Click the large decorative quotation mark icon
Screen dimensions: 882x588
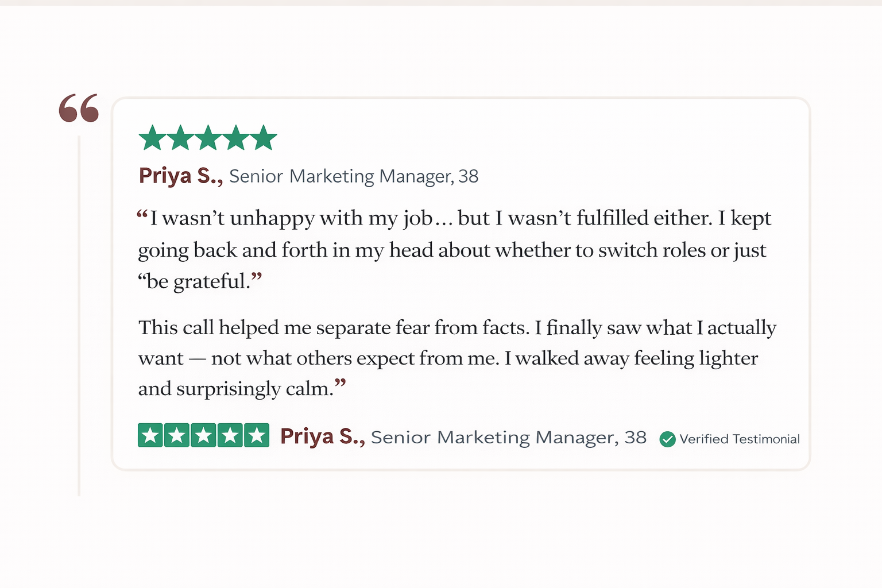point(79,108)
